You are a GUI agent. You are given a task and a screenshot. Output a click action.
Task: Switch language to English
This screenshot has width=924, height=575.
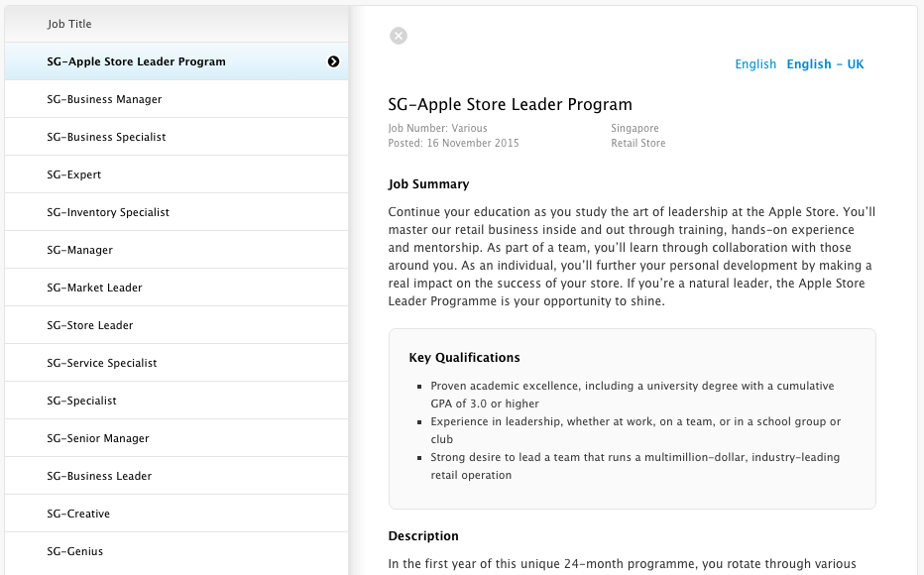click(755, 64)
